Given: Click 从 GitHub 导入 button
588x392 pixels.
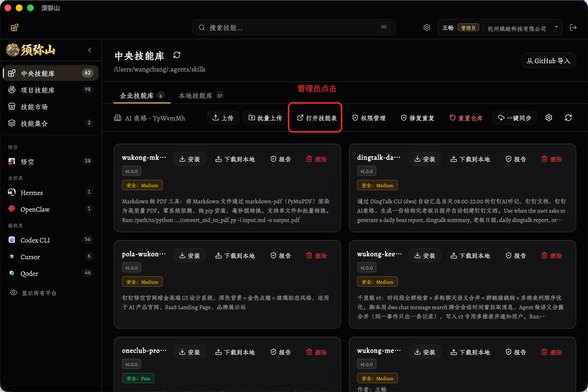Looking at the screenshot, I should pyautogui.click(x=548, y=61).
